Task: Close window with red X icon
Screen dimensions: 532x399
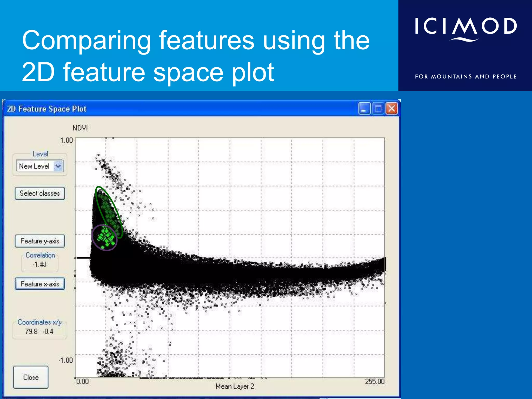Action: 391,109
